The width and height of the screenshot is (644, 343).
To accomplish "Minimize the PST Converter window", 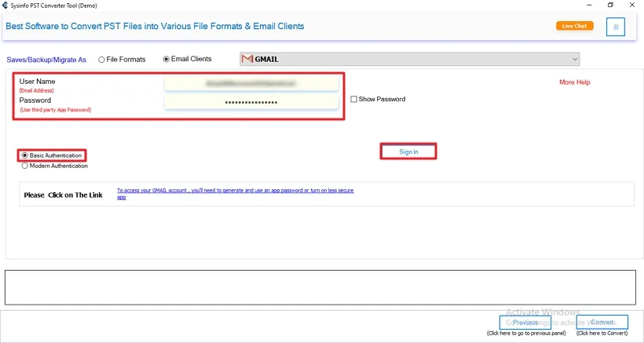I will (x=589, y=5).
